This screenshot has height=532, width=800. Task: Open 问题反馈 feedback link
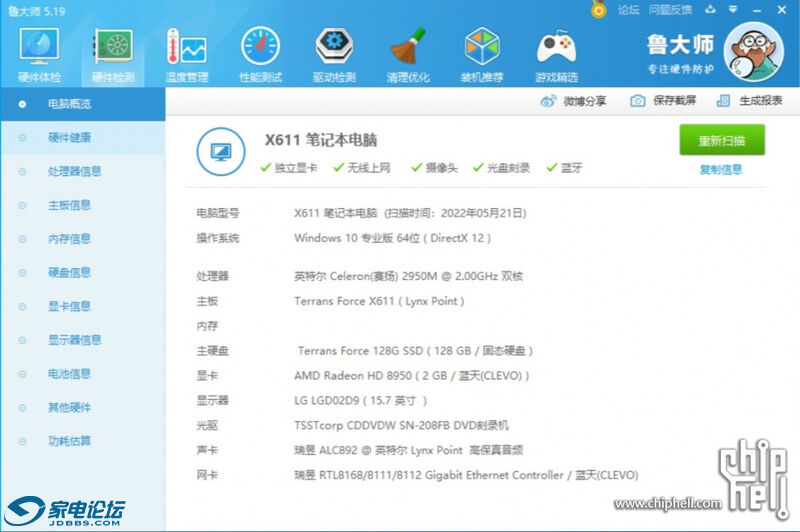point(670,10)
